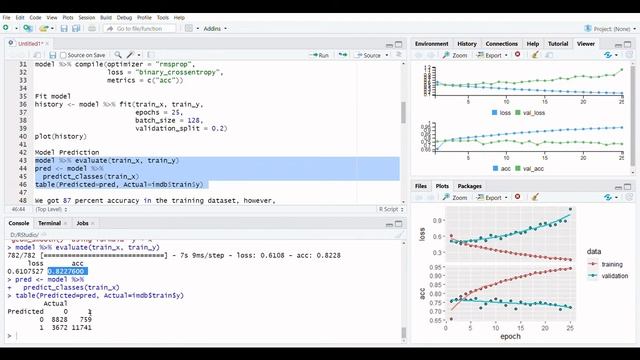Screen dimensions: 640x360
Task: Click the Plots pane remove-plot red icon
Action: click(x=518, y=197)
